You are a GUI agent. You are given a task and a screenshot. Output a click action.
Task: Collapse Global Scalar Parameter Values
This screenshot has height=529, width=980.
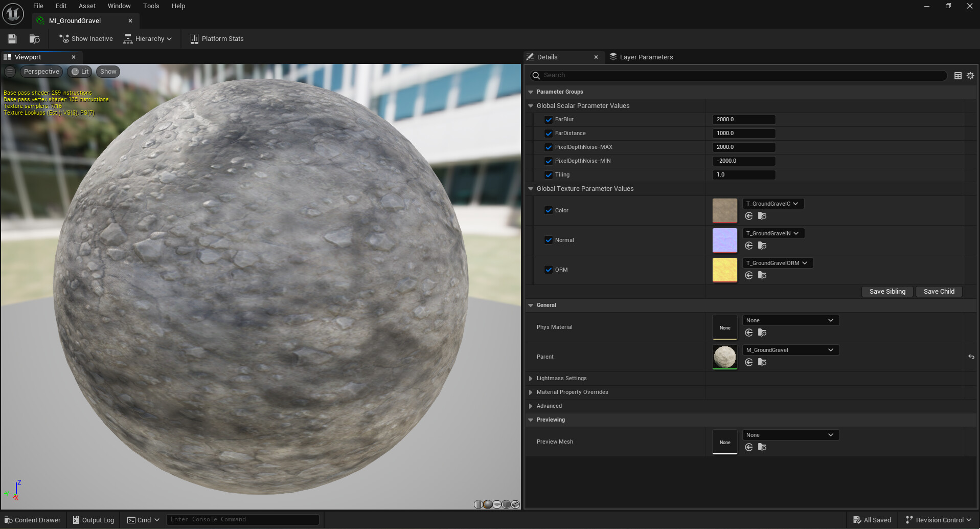click(531, 105)
